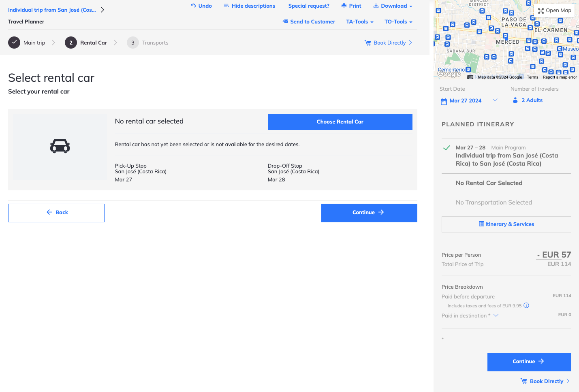Expand the start date chevron
Image resolution: width=579 pixels, height=392 pixels.
pyautogui.click(x=495, y=100)
